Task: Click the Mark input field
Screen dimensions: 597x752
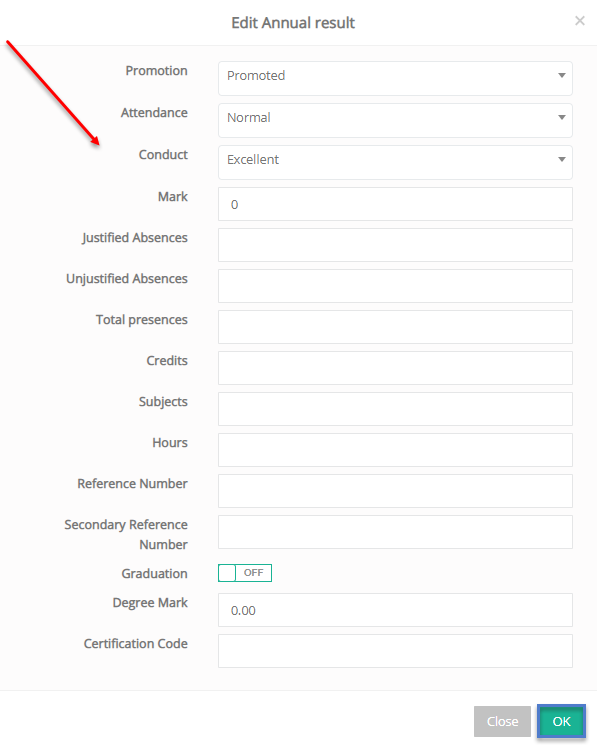Action: 395,204
